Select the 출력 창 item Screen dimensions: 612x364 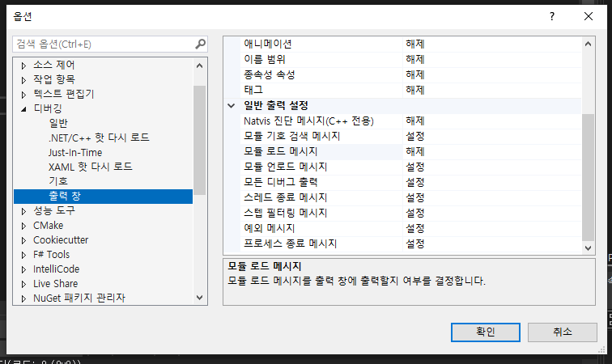pyautogui.click(x=103, y=197)
